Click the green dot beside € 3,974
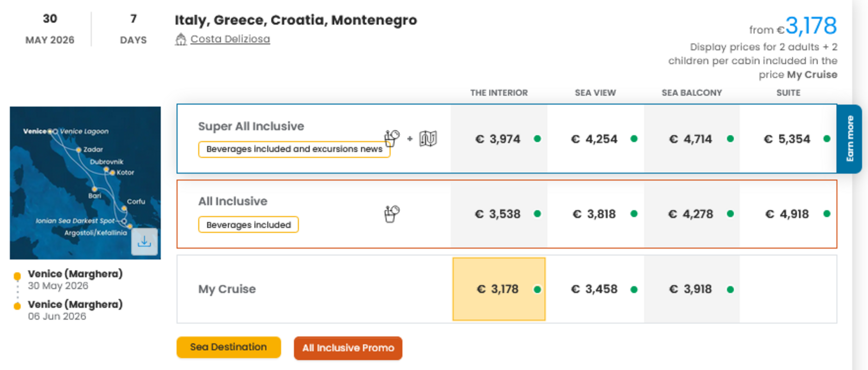868x370 pixels. tap(537, 139)
